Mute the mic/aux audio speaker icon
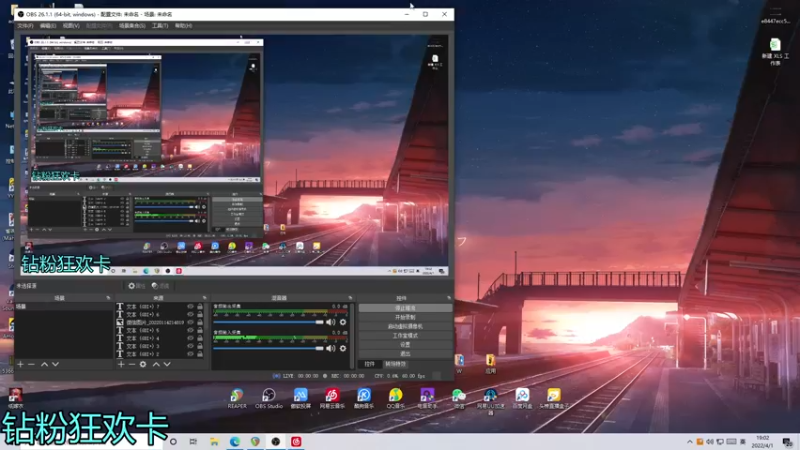Image resolution: width=800 pixels, height=450 pixels. [x=331, y=348]
